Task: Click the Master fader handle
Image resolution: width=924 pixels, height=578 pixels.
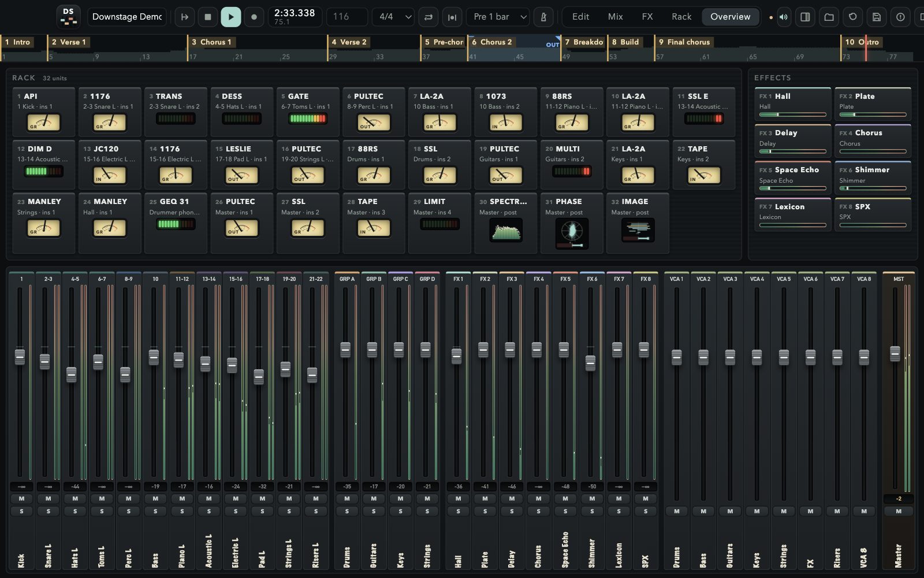Action: click(895, 354)
